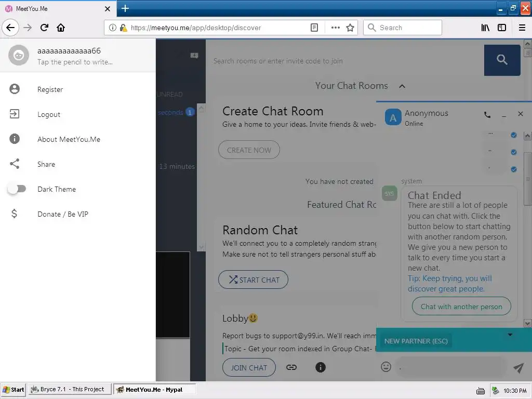Toggle reader view icon in address bar
The height and width of the screenshot is (399, 532).
coord(314,28)
